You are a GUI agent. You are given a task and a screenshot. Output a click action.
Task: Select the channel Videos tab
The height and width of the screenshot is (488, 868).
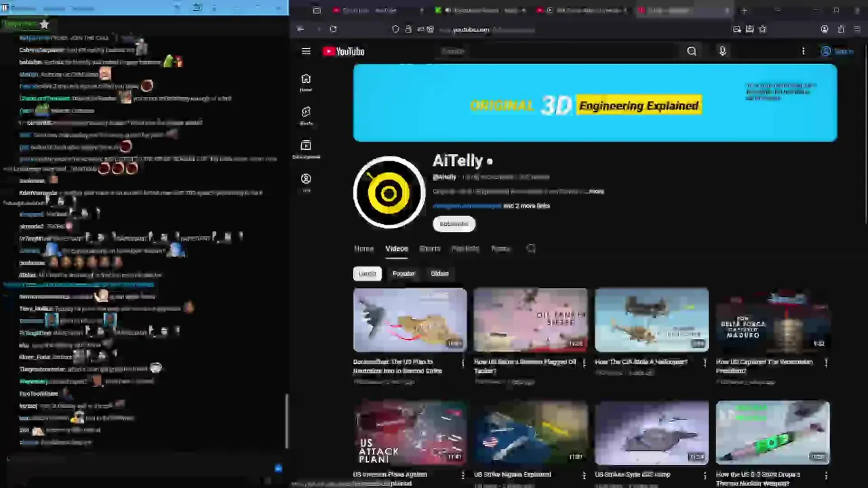pos(397,249)
